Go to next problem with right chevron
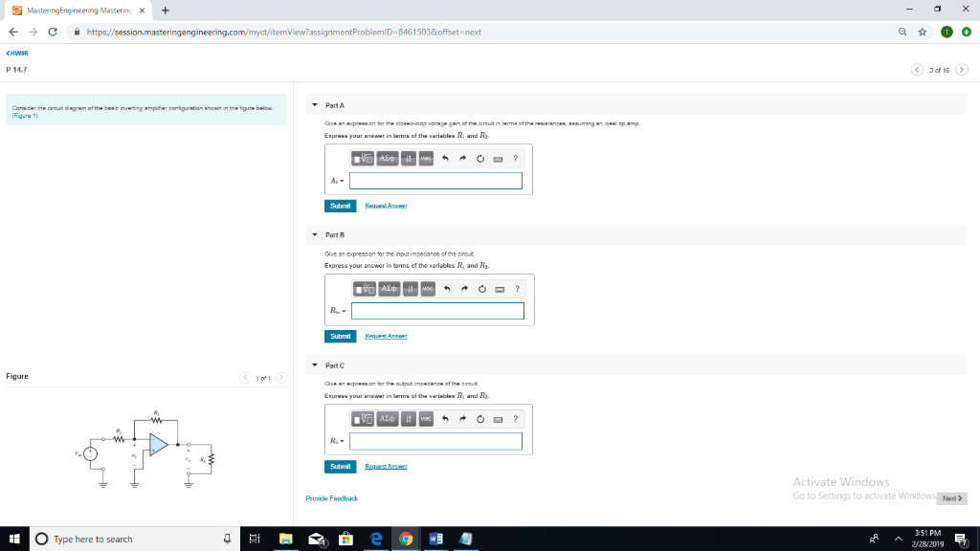The height and width of the screenshot is (551, 980). (x=963, y=69)
